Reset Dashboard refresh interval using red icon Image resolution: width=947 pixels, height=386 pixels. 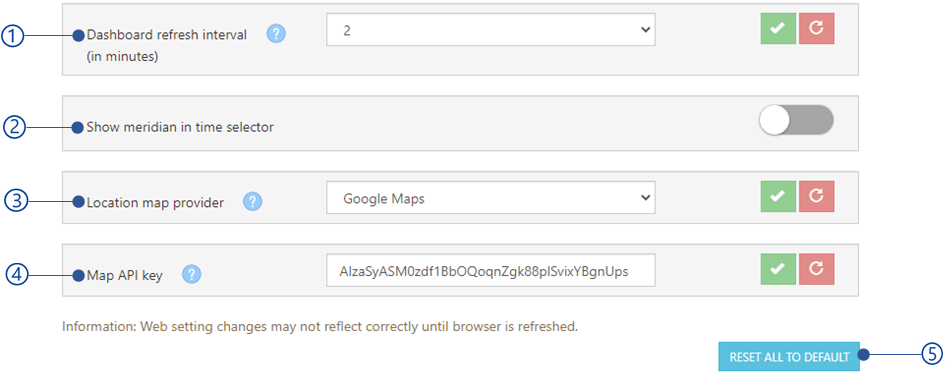tap(817, 28)
